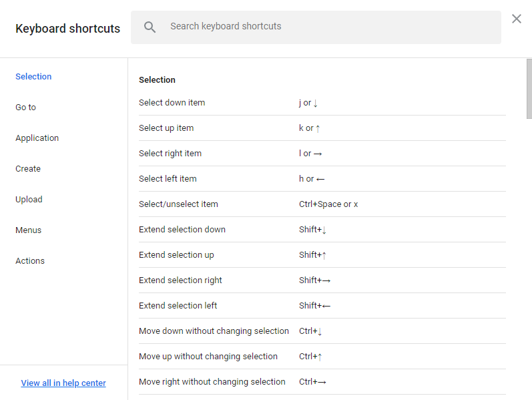Focus the Search keyboard shortcuts field

[316, 27]
